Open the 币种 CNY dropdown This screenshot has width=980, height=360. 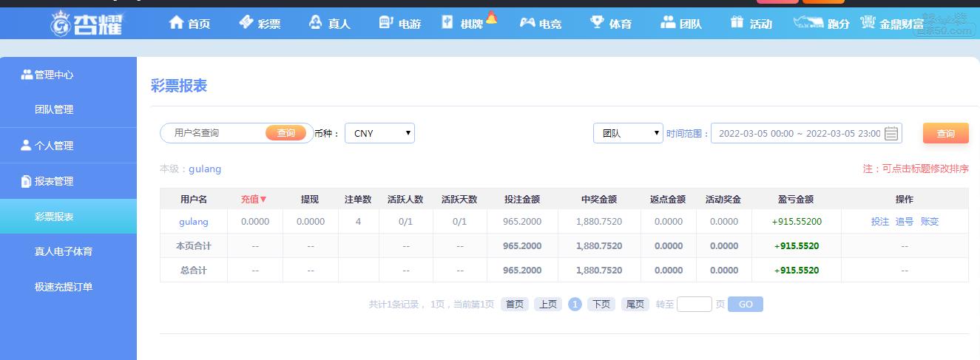click(x=379, y=133)
